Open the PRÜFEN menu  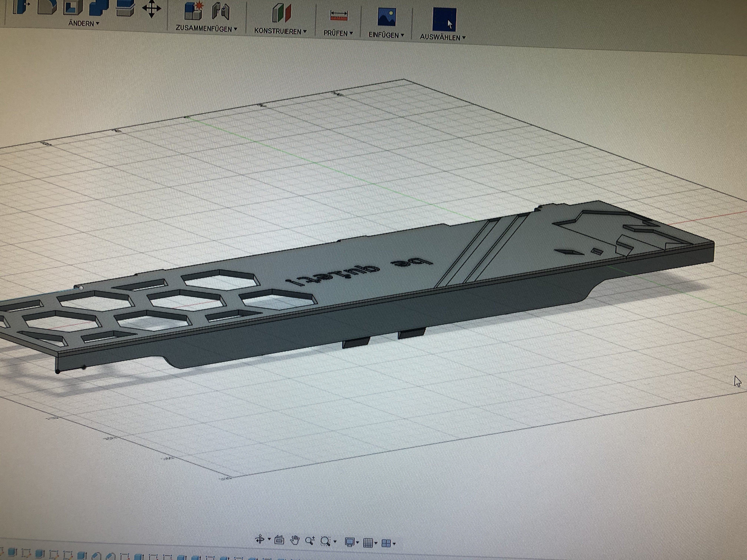coord(338,33)
